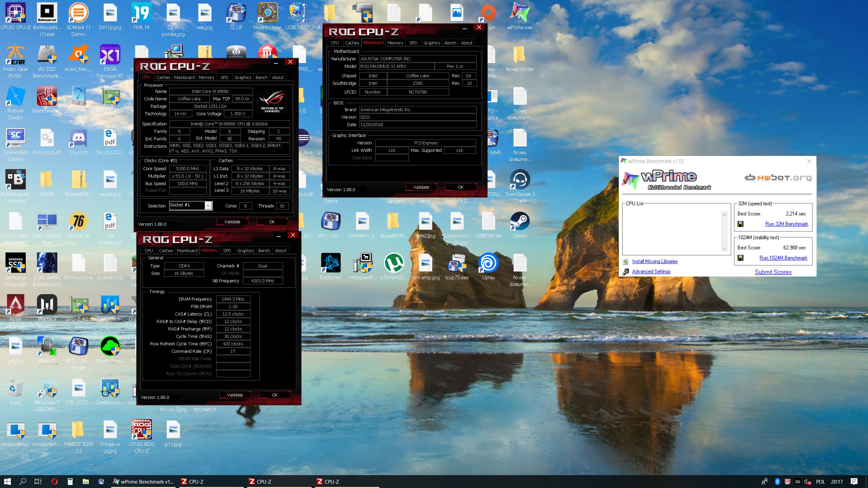Click the wPrime Benchmark taskbar button
The width and height of the screenshot is (868, 488).
(x=144, y=481)
